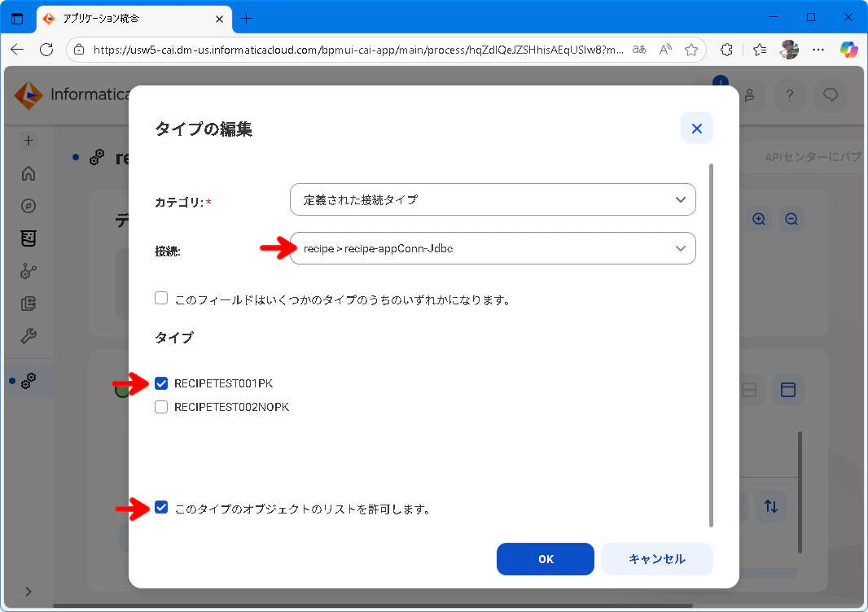Open the process hierarchy icon in sidebar

28,271
